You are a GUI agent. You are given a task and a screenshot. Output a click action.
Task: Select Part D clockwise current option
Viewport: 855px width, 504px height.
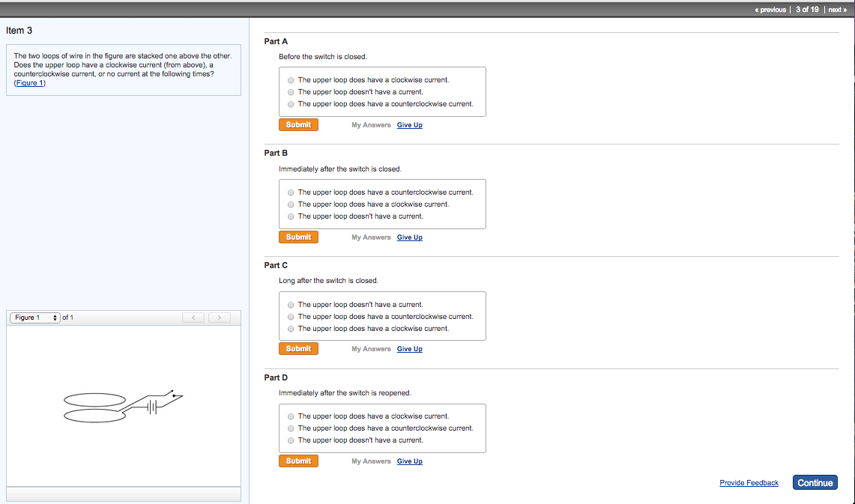[x=291, y=416]
